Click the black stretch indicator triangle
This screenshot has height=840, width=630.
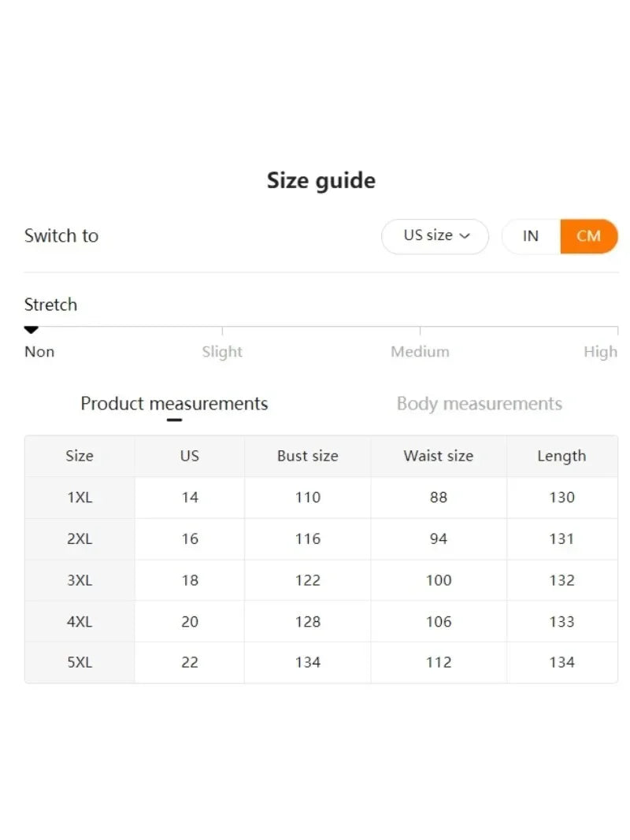pos(31,330)
